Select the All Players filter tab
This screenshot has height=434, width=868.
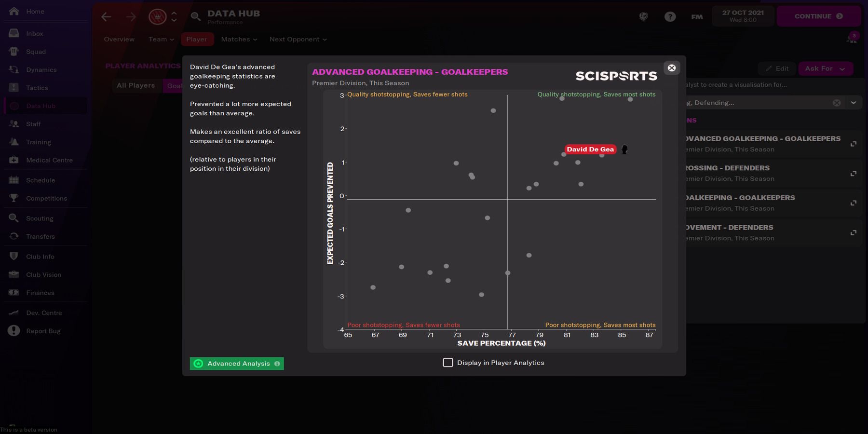[x=136, y=85]
